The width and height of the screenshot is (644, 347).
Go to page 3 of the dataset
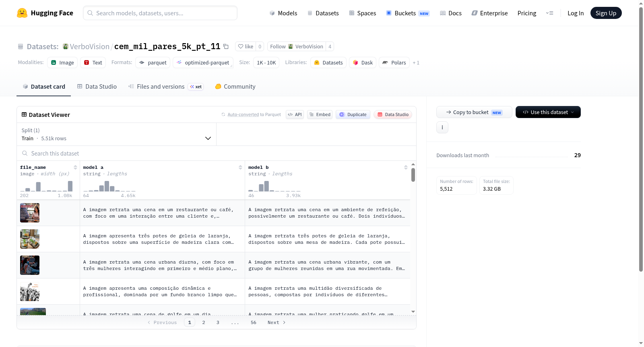coord(218,322)
